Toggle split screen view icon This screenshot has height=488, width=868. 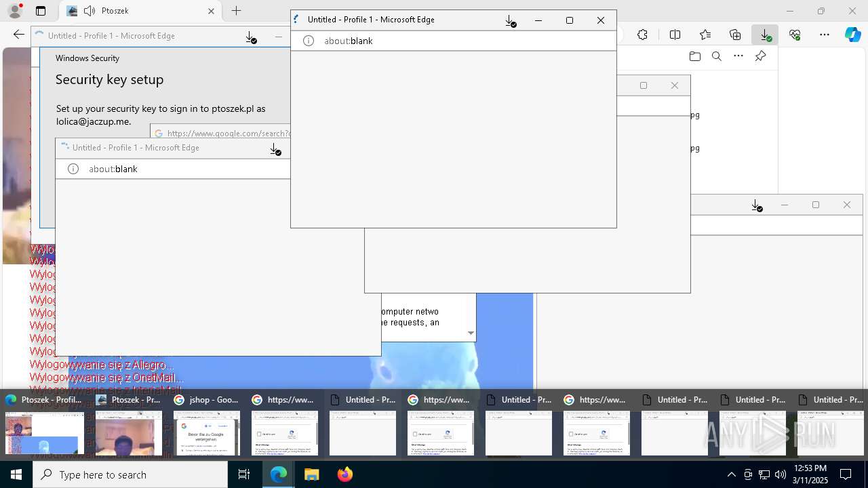tap(675, 35)
